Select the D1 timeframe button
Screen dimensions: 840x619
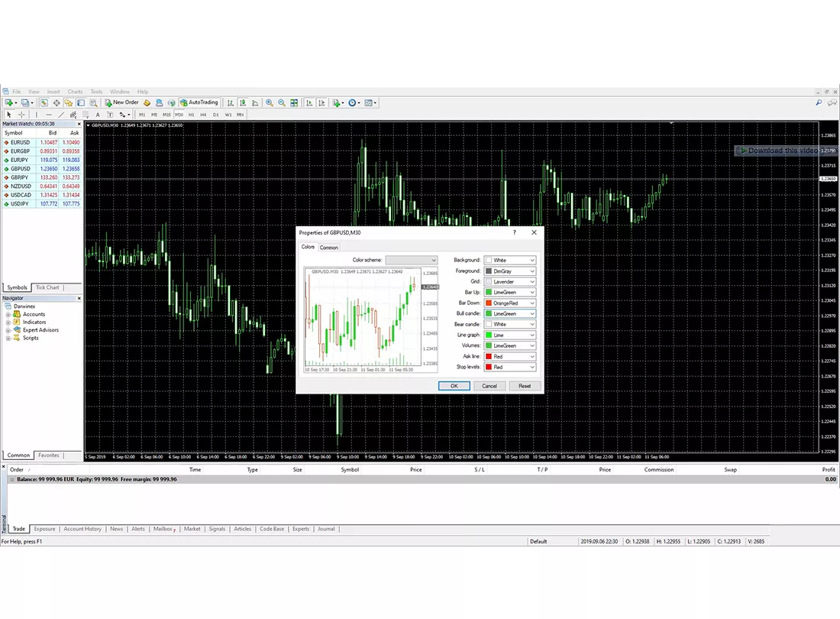click(x=215, y=115)
